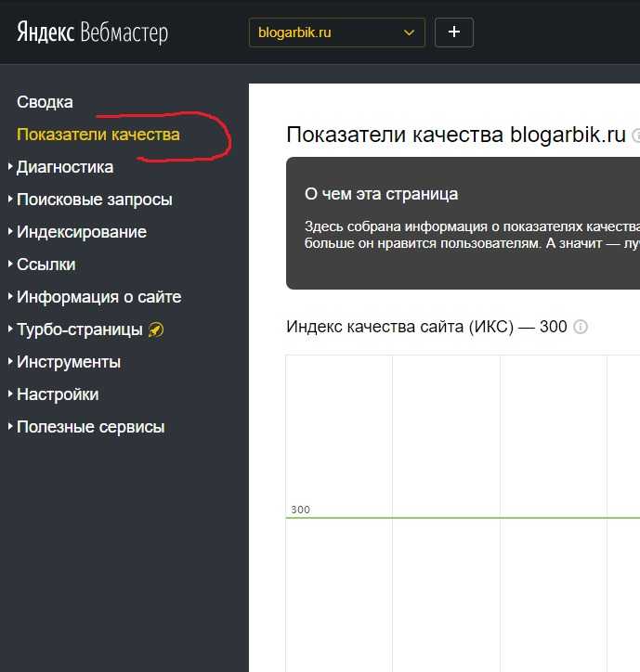
Task: Select Показатели качества in the sidebar
Action: pyautogui.click(x=98, y=135)
